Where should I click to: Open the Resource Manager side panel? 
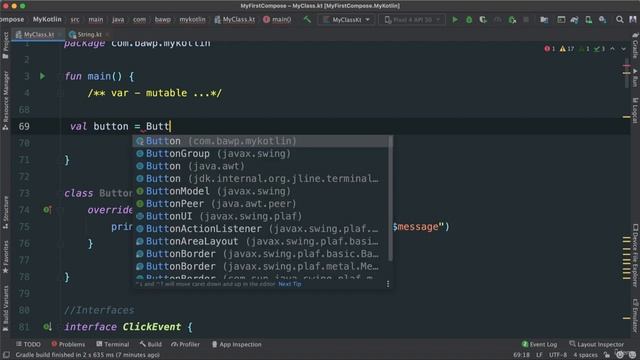click(x=5, y=100)
